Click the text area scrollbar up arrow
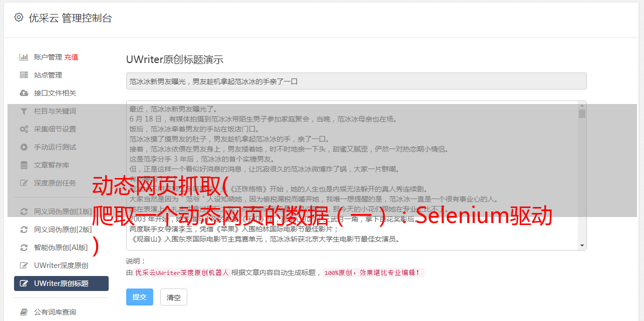 [582, 105]
